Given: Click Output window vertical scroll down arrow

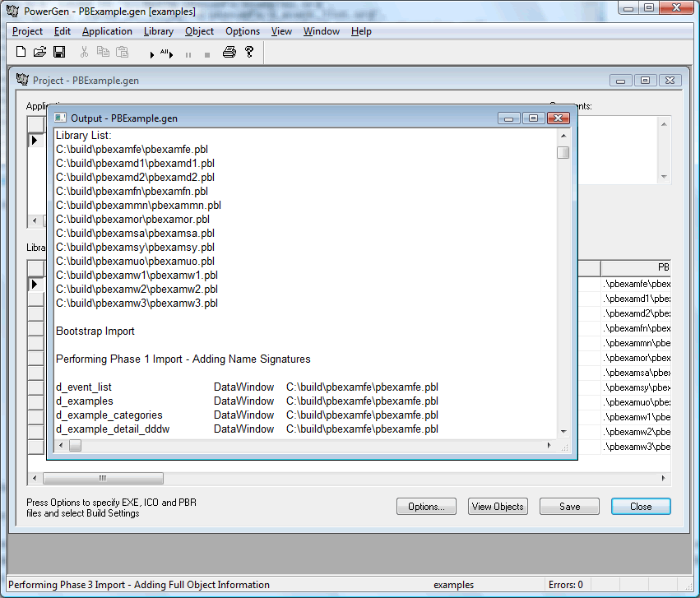Looking at the screenshot, I should 563,432.
